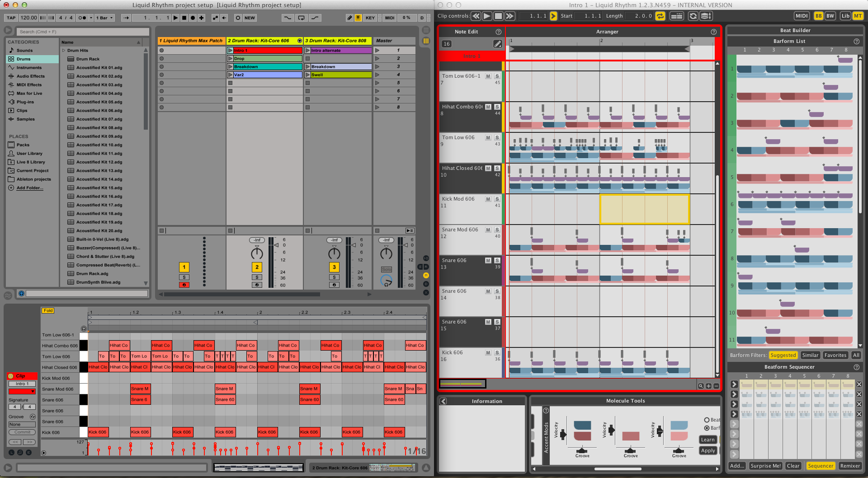Select the Favorites barform filter
The height and width of the screenshot is (478, 868).
(835, 355)
